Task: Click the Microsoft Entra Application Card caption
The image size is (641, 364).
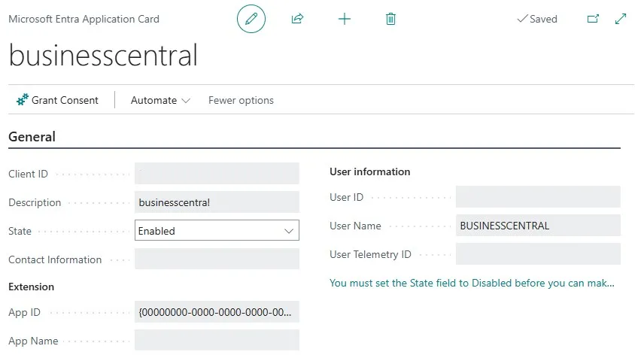Action: coord(84,19)
